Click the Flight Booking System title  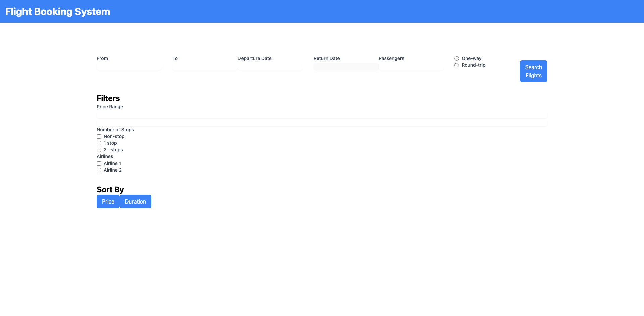[58, 12]
